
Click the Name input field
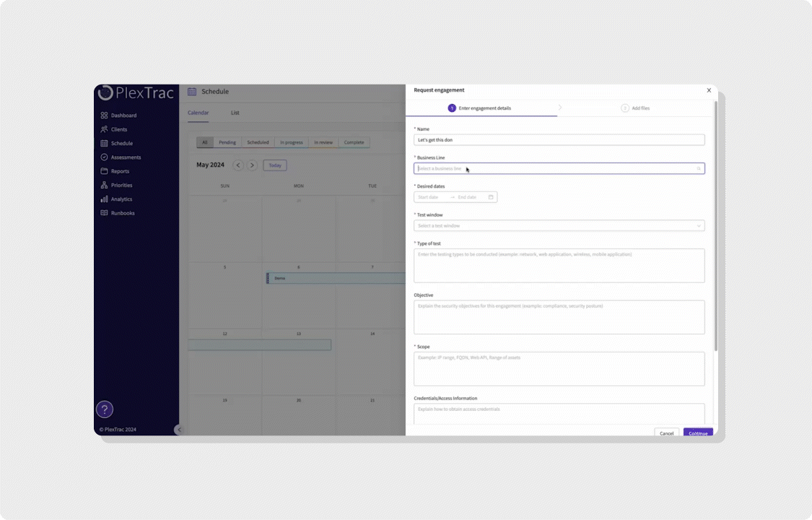[x=559, y=140]
